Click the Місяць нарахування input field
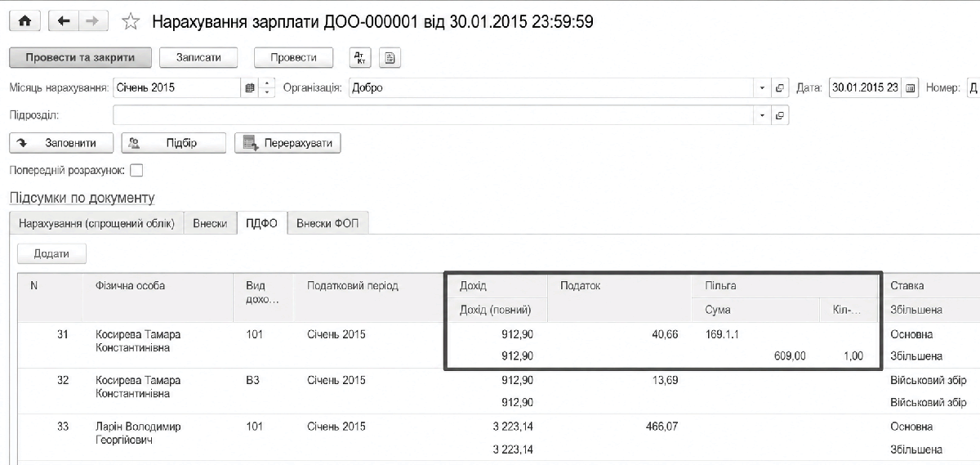The image size is (980, 465). [177, 87]
